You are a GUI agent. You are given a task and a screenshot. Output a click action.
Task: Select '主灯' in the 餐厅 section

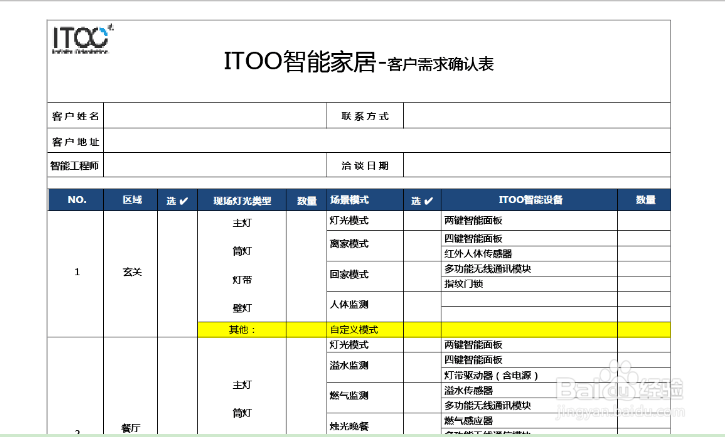[242, 385]
